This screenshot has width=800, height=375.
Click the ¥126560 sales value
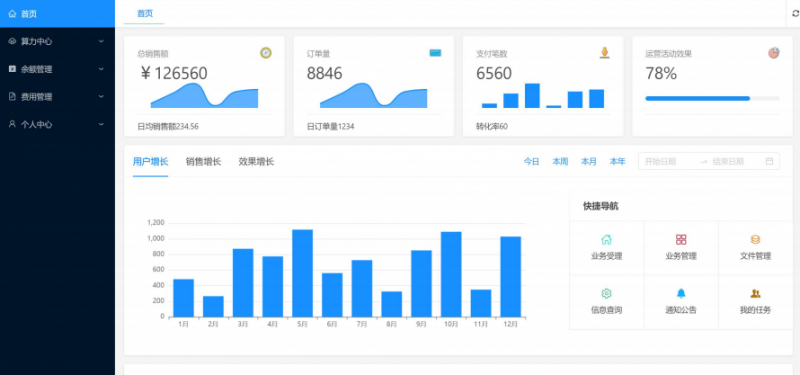pos(174,73)
